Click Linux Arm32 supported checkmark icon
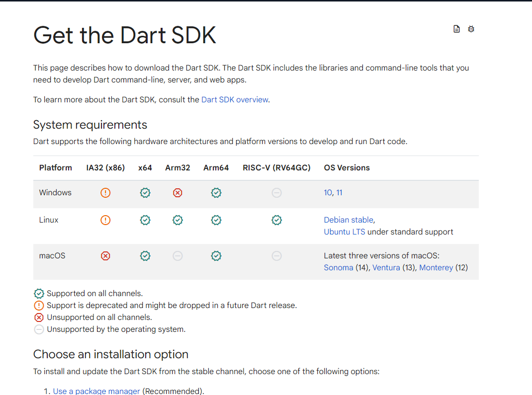 tap(178, 220)
